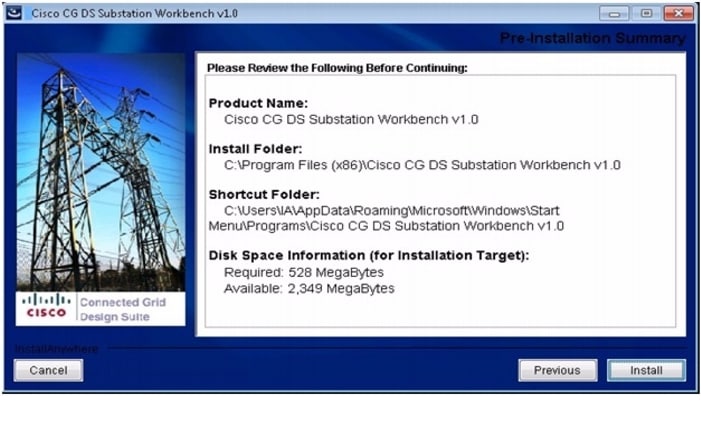This screenshot has width=701, height=432.
Task: Click the Disk Space Information heading
Action: point(369,256)
